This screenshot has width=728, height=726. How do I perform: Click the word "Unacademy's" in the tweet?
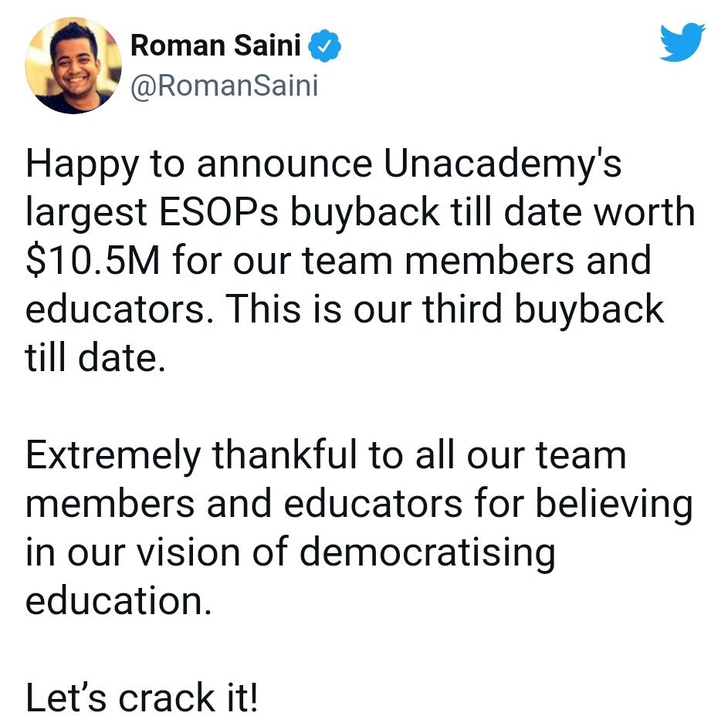click(503, 164)
